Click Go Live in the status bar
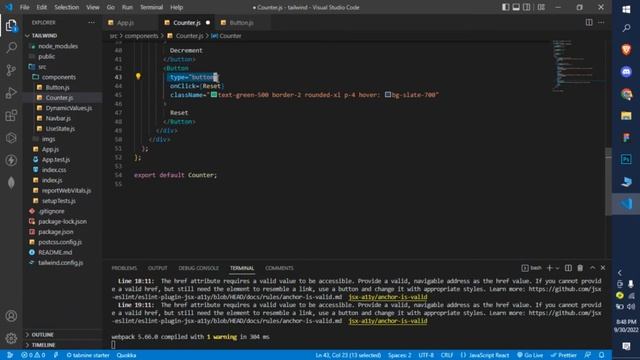This screenshot has height=360, width=640. [x=530, y=355]
